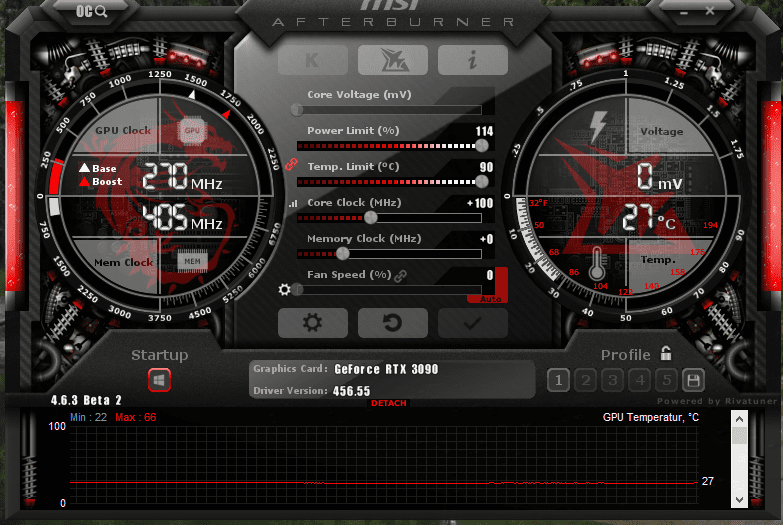Click the graph scrollbar thumb
Image resolution: width=783 pixels, height=525 pixels.
(739, 435)
